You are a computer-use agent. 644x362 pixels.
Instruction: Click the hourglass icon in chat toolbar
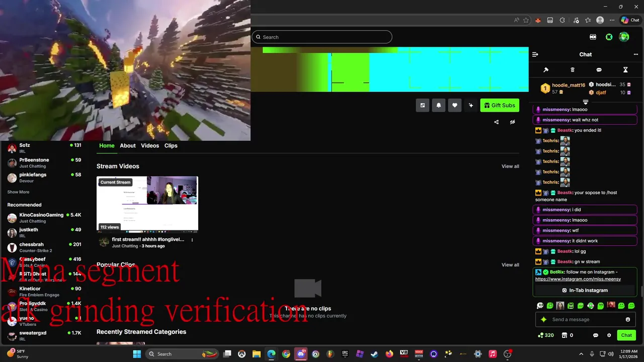pyautogui.click(x=625, y=70)
